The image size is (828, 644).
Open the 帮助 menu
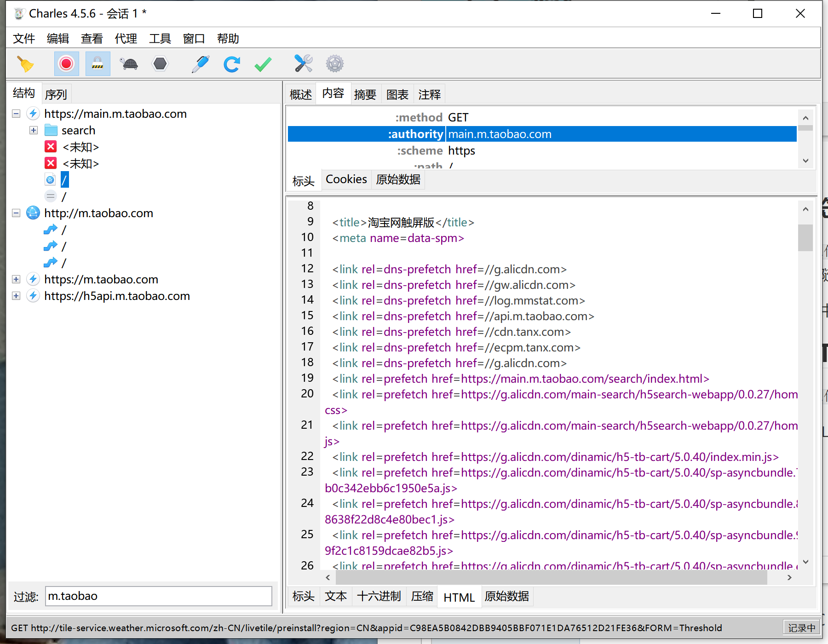[x=228, y=39]
